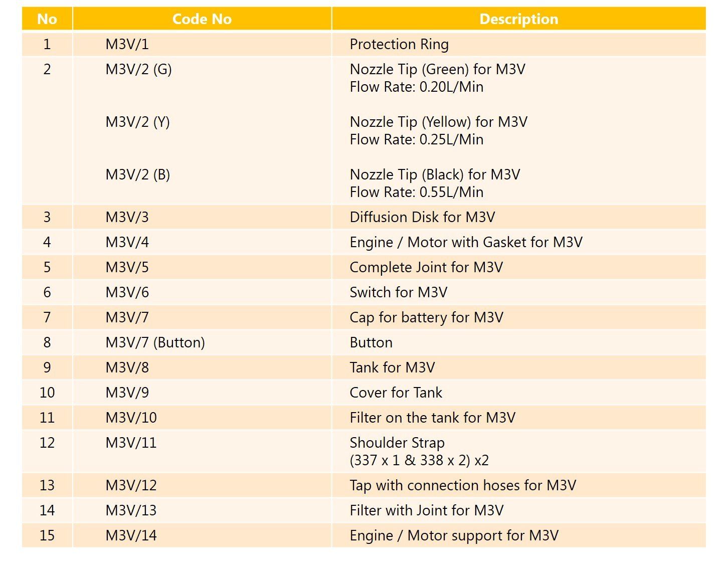Click the Description column header

point(519,19)
